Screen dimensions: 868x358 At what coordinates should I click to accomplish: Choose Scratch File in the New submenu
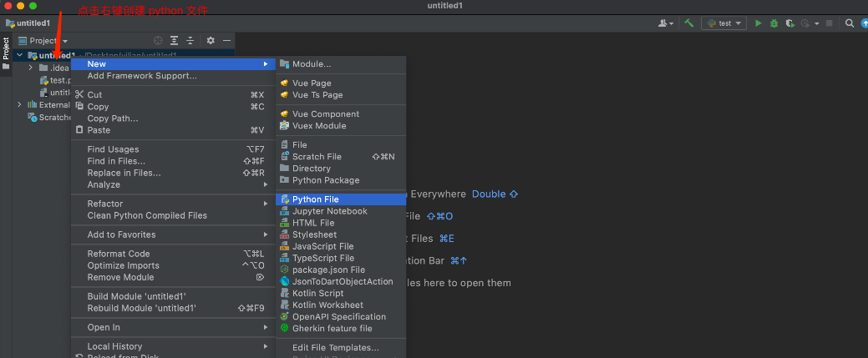pyautogui.click(x=341, y=157)
